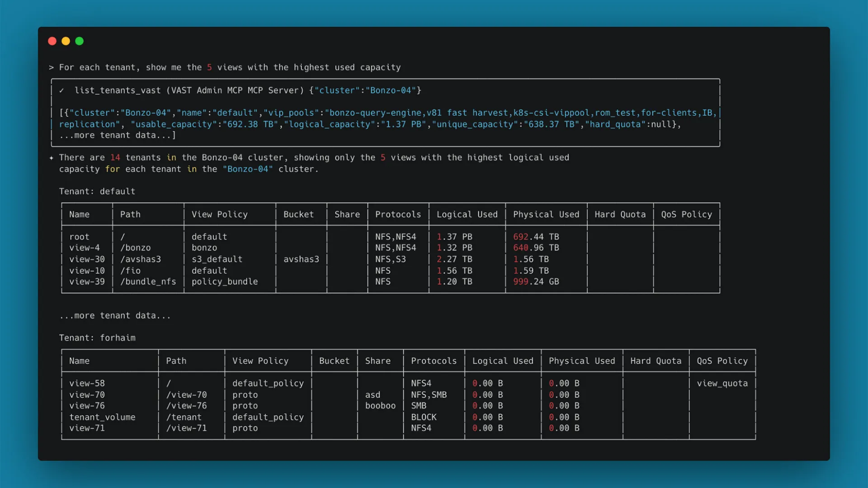Click the /bundle_nfs path cell
868x488 pixels.
[x=148, y=282]
